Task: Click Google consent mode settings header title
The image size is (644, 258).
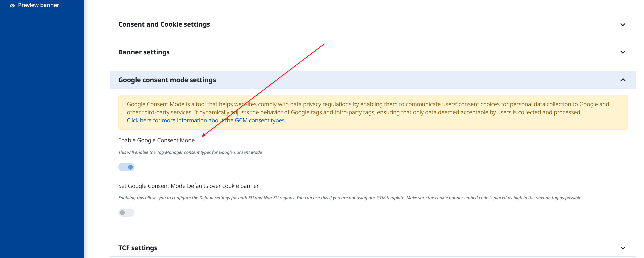Action: [x=167, y=80]
